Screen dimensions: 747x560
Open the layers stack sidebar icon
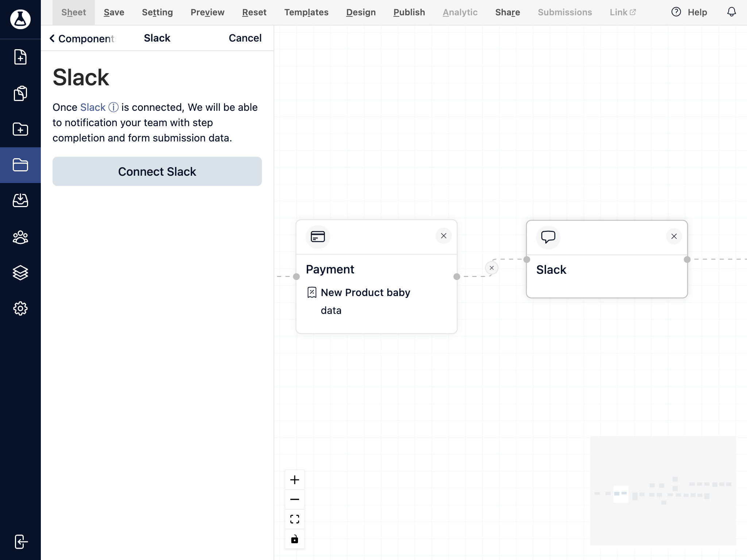tap(20, 273)
